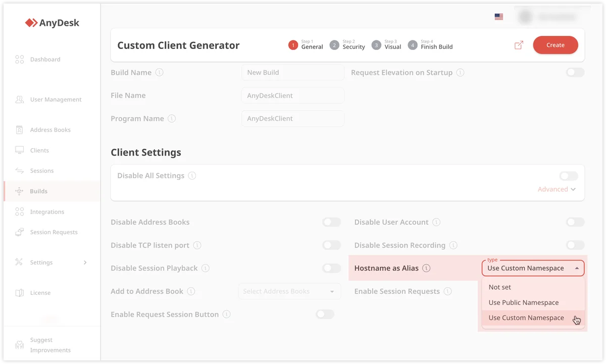Toggle the Disable All Settings switch
This screenshot has width=606, height=364.
point(569,176)
